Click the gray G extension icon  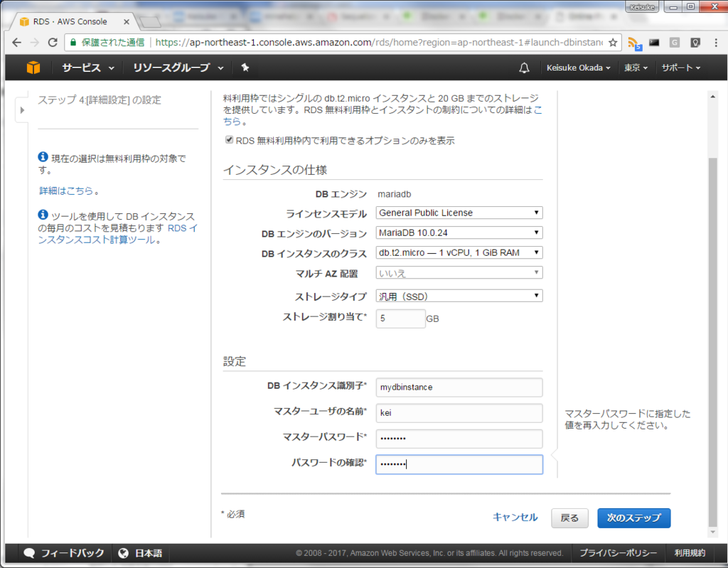click(675, 42)
